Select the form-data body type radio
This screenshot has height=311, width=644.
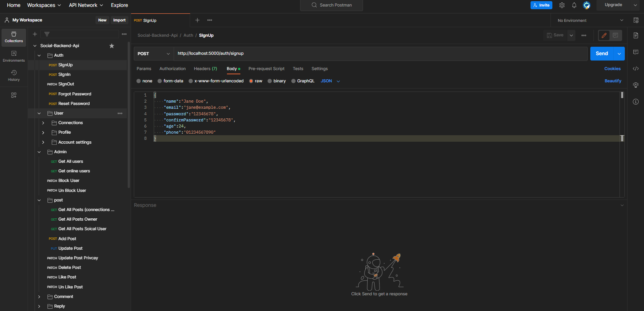coord(160,81)
